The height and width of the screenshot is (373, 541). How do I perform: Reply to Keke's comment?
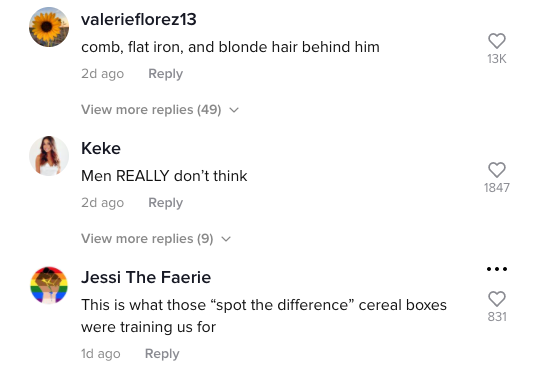pos(166,203)
